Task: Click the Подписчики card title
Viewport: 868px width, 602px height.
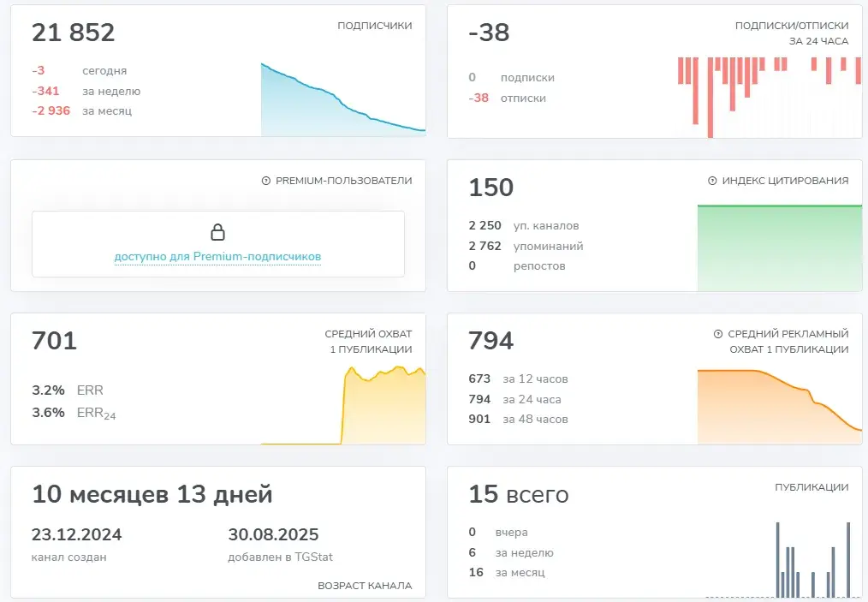Action: pos(375,26)
